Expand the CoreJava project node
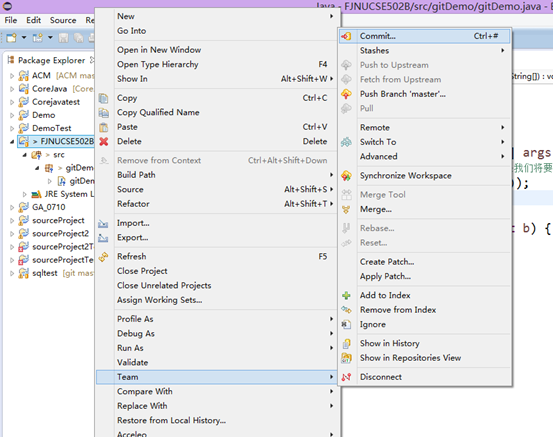The width and height of the screenshot is (553, 437). click(12, 89)
